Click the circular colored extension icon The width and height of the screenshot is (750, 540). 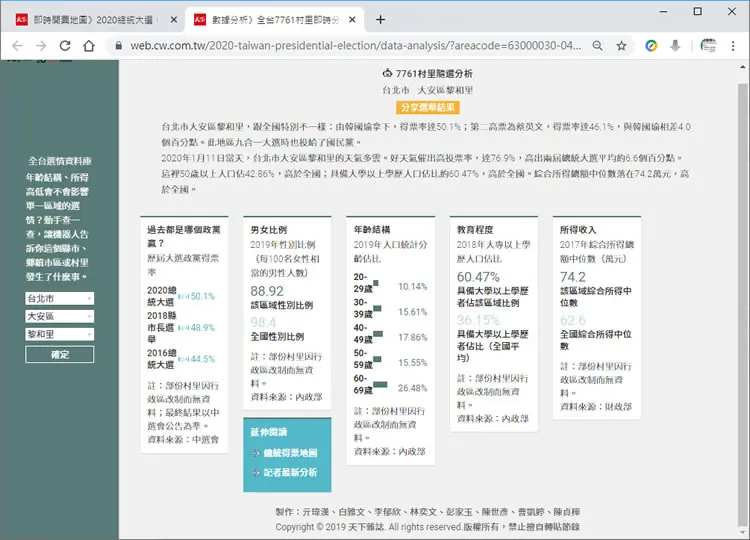[x=651, y=46]
